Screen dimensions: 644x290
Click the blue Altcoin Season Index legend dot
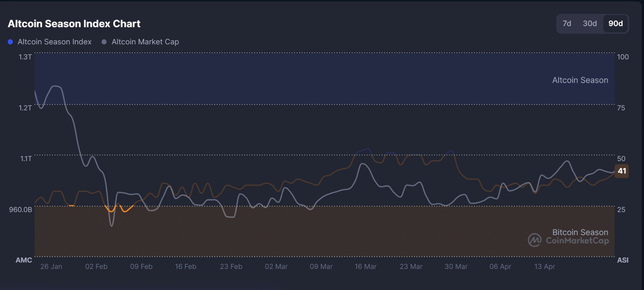(x=10, y=41)
